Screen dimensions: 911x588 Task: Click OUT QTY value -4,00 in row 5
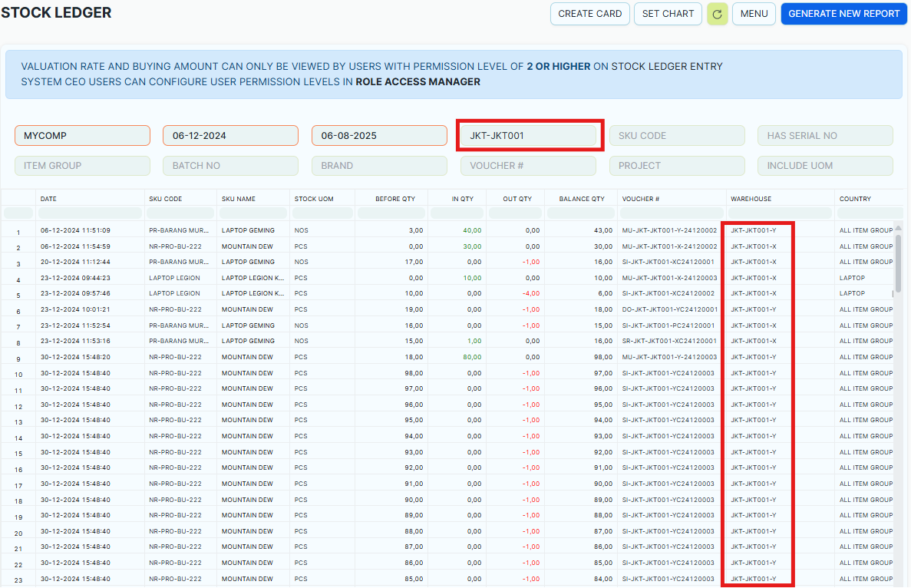530,293
